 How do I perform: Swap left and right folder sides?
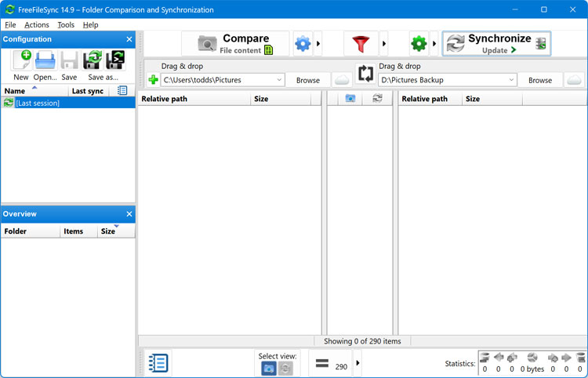tap(365, 73)
